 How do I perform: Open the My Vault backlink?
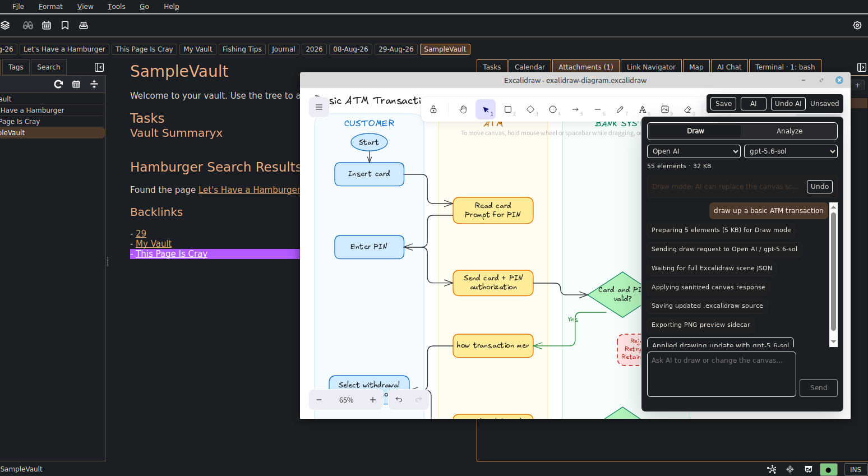tap(154, 243)
